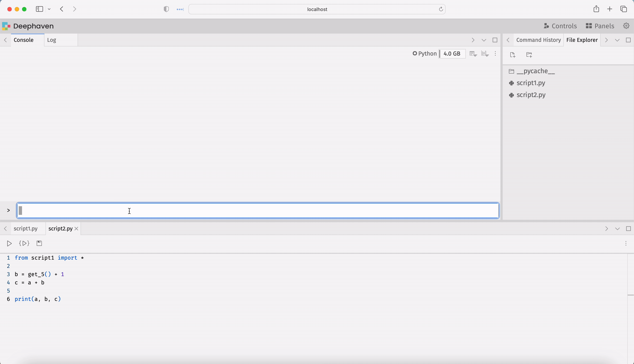
Task: Switch to the Log tab
Action: 52,40
